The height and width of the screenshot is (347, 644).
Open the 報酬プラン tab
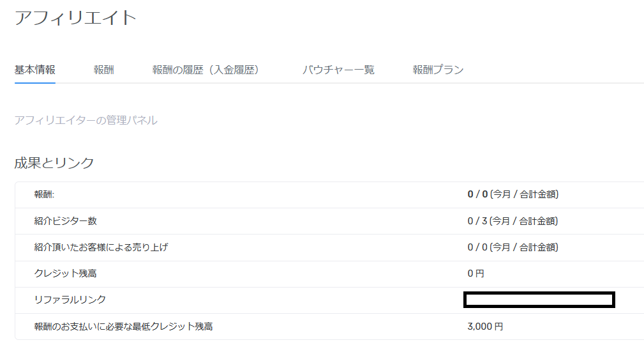[x=438, y=70]
